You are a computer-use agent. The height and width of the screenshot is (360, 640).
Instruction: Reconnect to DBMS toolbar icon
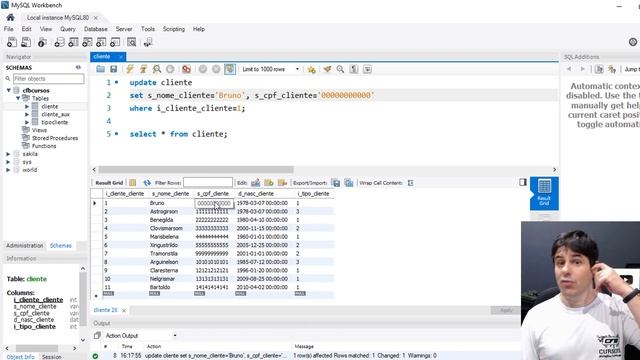point(148,42)
